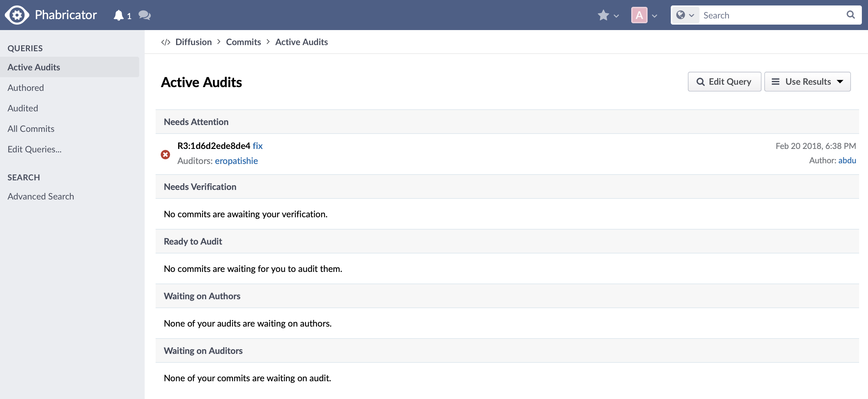Click the Edit Queries option
868x399 pixels.
(x=34, y=149)
